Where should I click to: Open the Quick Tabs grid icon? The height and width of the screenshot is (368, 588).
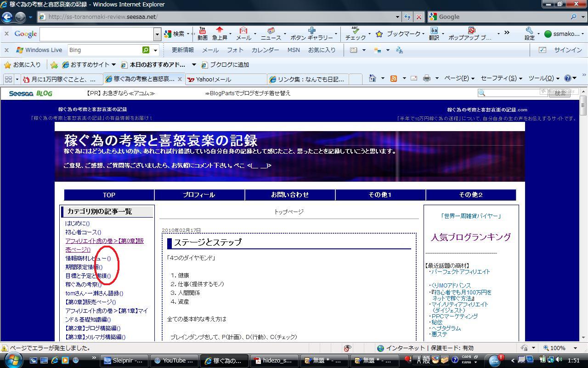coord(9,79)
